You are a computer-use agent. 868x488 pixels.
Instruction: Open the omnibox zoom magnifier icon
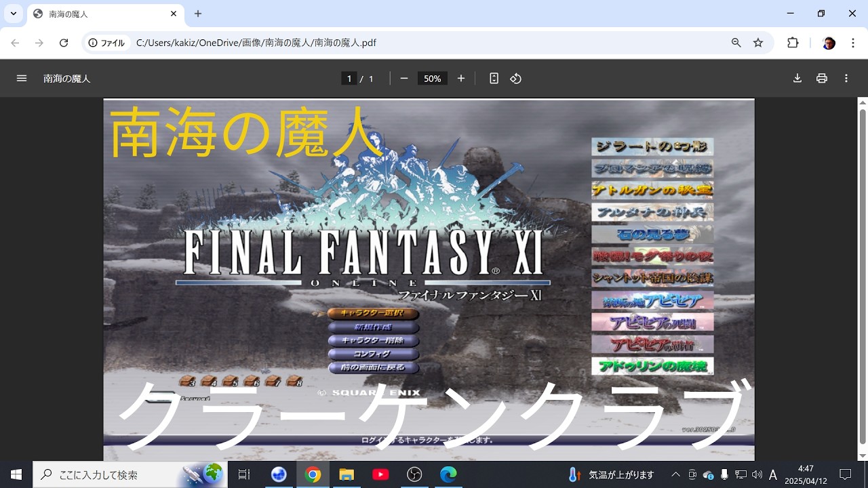tap(736, 43)
